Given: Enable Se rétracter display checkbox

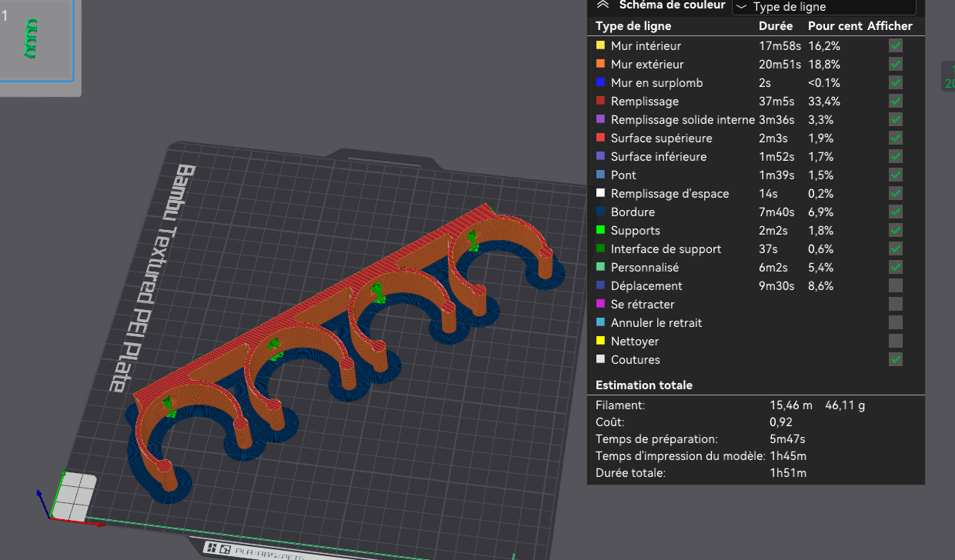Looking at the screenshot, I should pyautogui.click(x=895, y=305).
